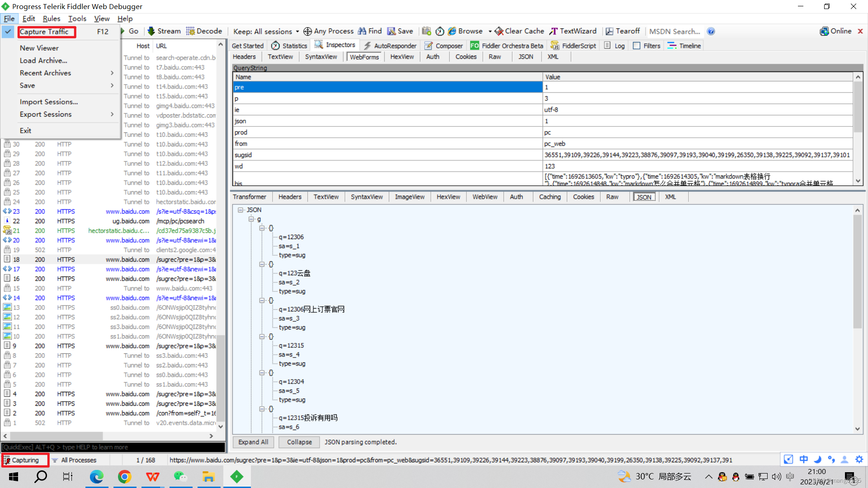The image size is (868, 488).
Task: Select session 22 ug.baidu.com row
Action: (x=109, y=221)
